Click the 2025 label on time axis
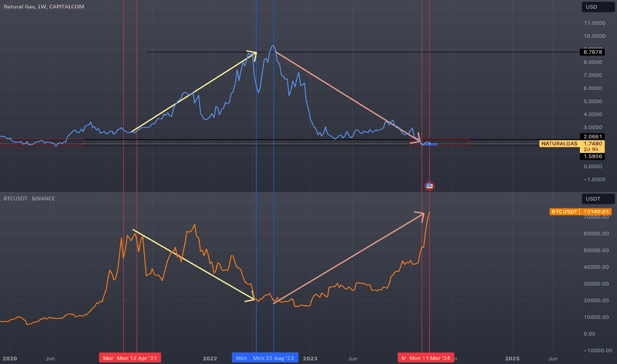 pyautogui.click(x=512, y=359)
